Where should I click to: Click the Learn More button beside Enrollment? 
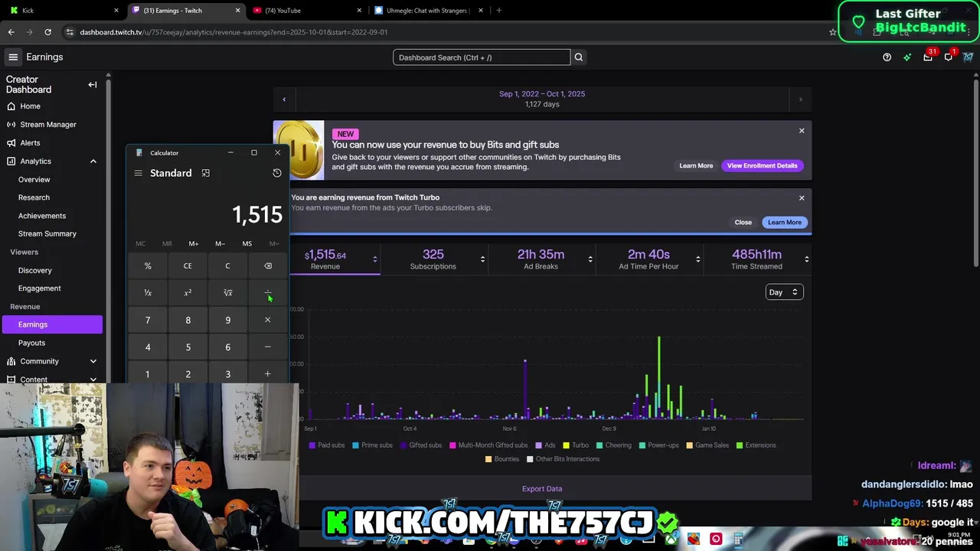tap(696, 165)
